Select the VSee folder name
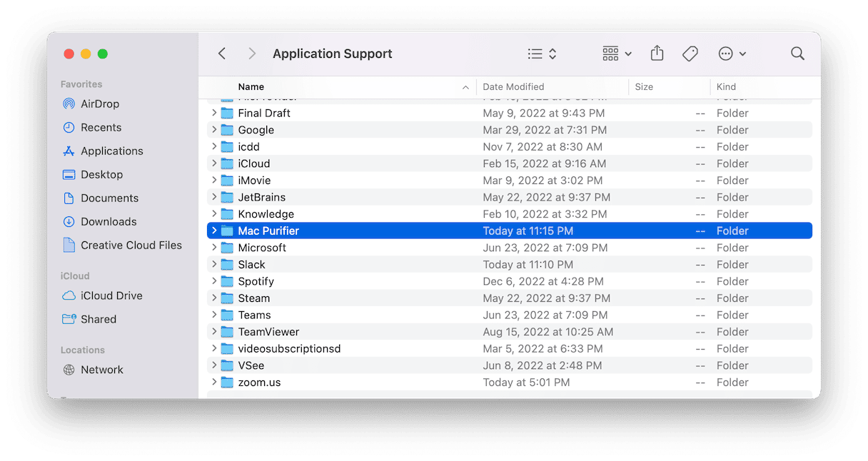The height and width of the screenshot is (461, 868). (251, 365)
